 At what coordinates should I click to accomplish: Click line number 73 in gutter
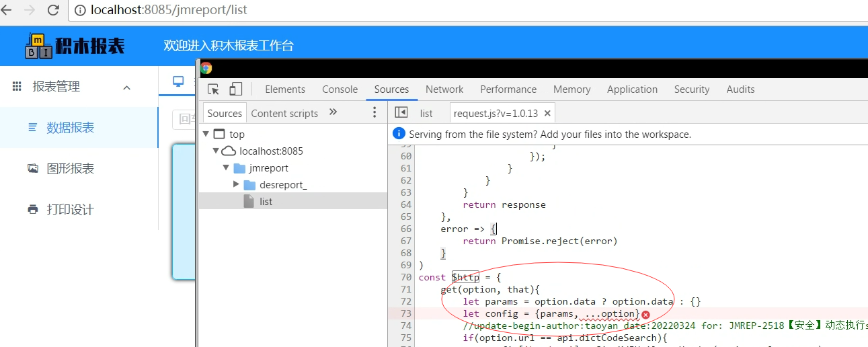pyautogui.click(x=405, y=314)
